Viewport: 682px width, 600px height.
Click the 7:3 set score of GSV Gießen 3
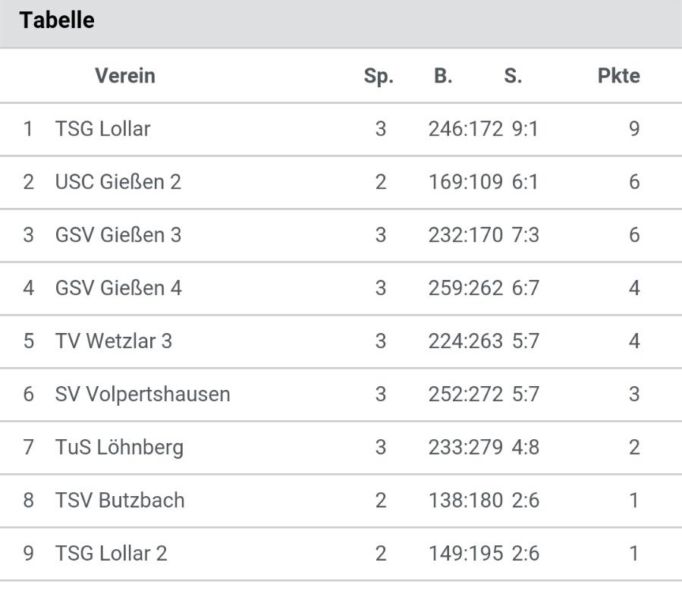pos(525,235)
